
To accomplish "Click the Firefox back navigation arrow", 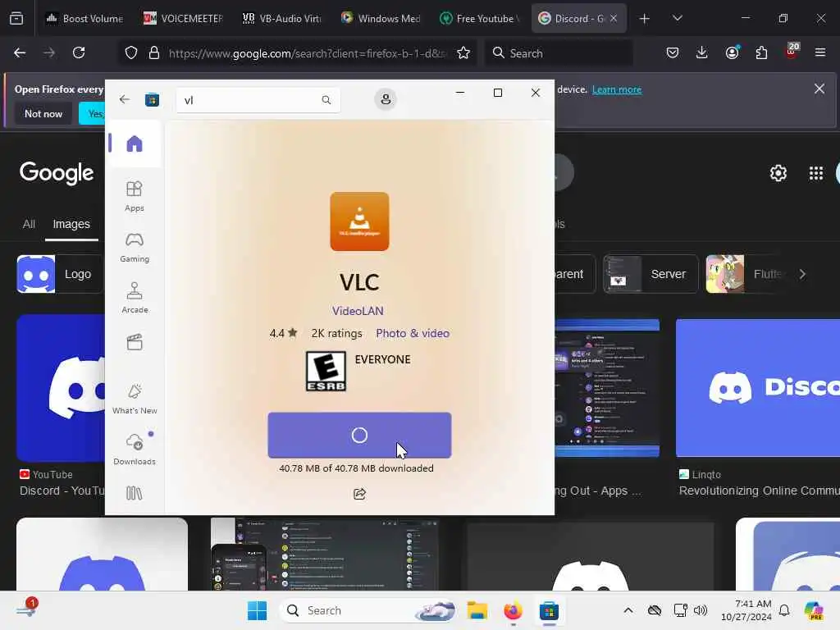I will (20, 52).
